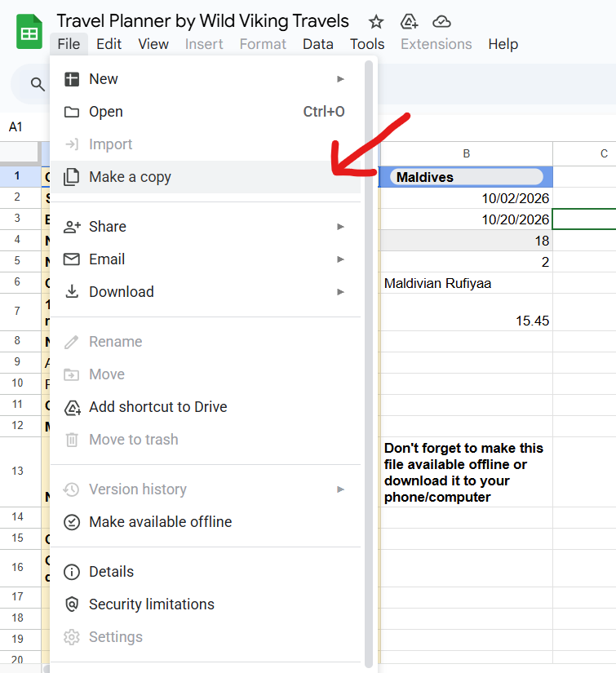The height and width of the screenshot is (673, 616).
Task: Click the add-to-Drive icon beside the title
Action: [x=409, y=21]
